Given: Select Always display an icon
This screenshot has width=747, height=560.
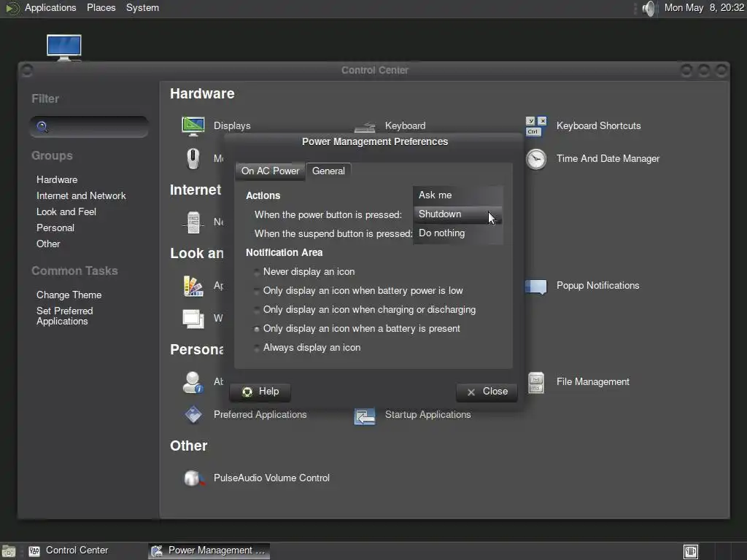Looking at the screenshot, I should point(308,348).
